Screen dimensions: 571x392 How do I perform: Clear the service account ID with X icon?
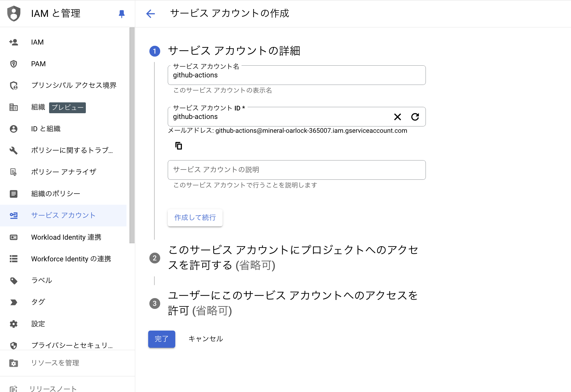pyautogui.click(x=398, y=117)
